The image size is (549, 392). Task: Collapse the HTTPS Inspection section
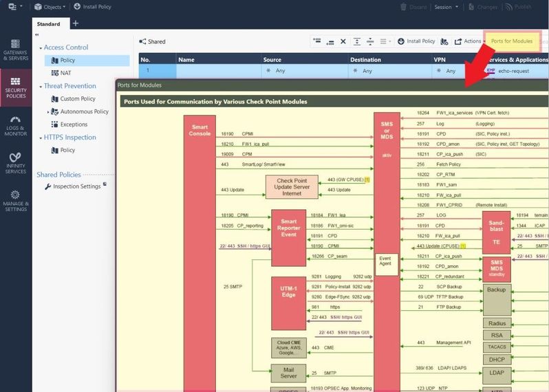coord(41,138)
